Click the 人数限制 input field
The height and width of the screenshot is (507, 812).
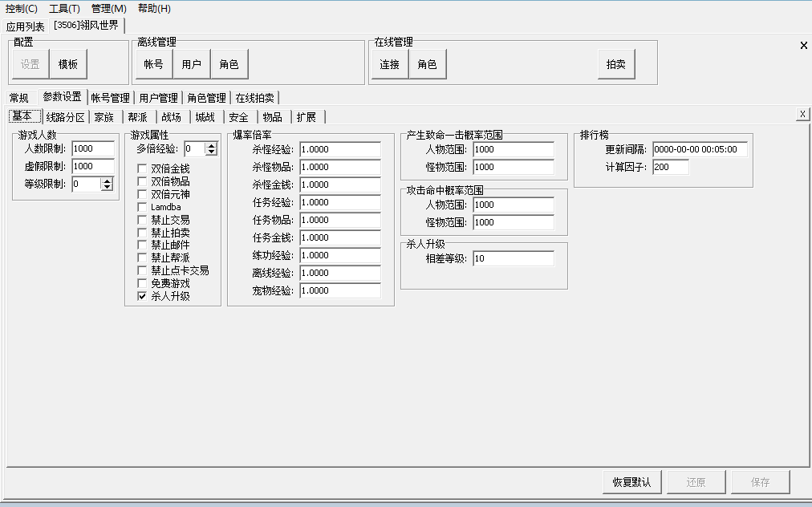tap(93, 148)
